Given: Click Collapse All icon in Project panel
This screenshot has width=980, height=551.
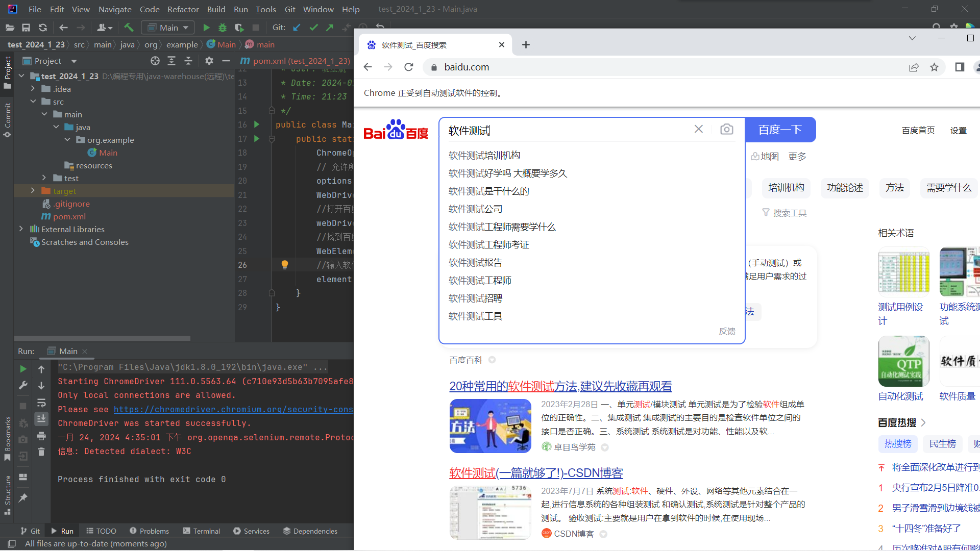Looking at the screenshot, I should (188, 61).
